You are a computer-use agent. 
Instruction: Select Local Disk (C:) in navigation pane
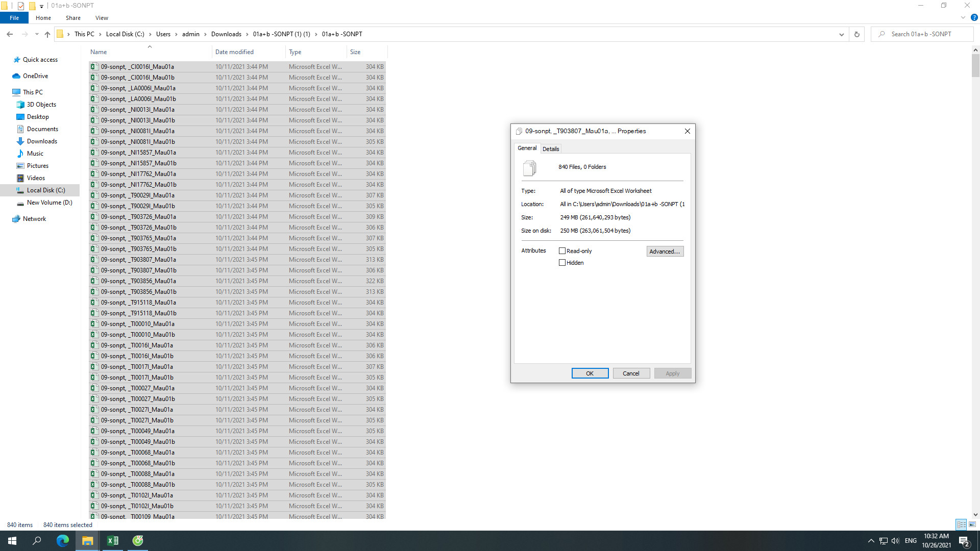point(46,190)
